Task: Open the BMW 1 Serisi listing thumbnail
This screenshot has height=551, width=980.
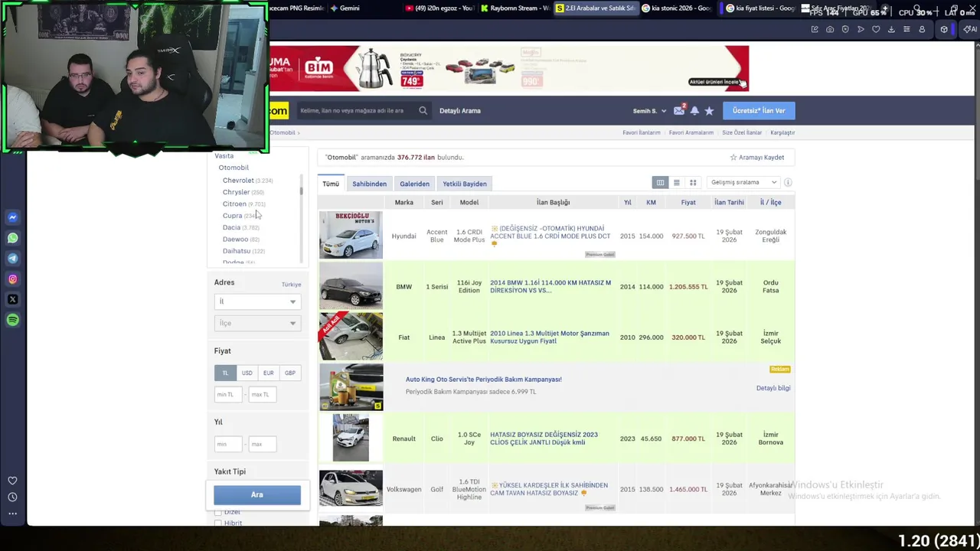Action: click(x=351, y=286)
